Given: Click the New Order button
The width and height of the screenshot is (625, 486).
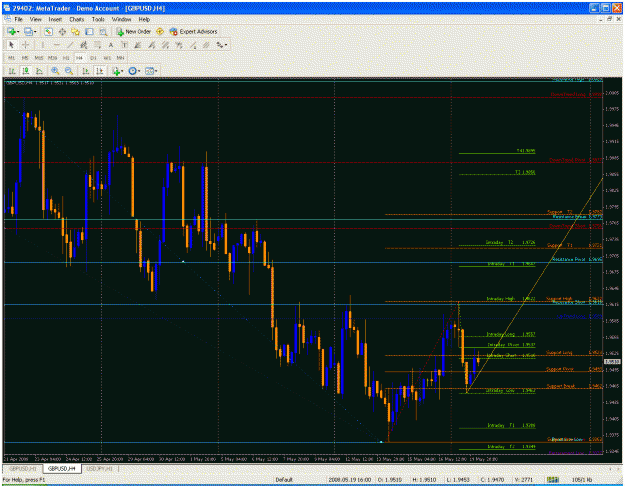Looking at the screenshot, I should [x=134, y=31].
